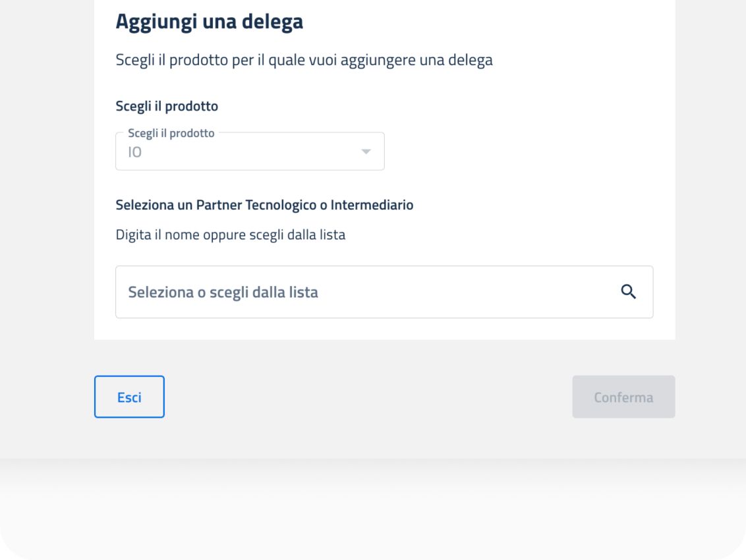
Task: Click the blank light panel below the buttons
Action: [x=373, y=507]
